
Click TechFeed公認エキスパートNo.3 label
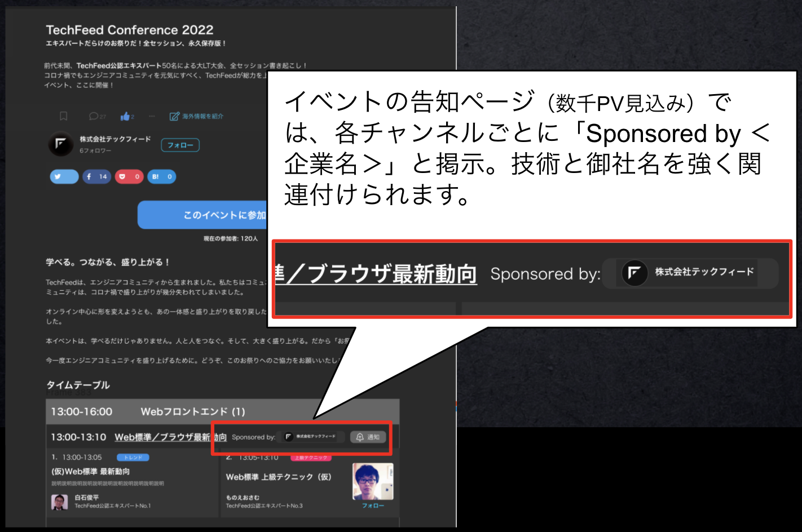click(x=264, y=506)
